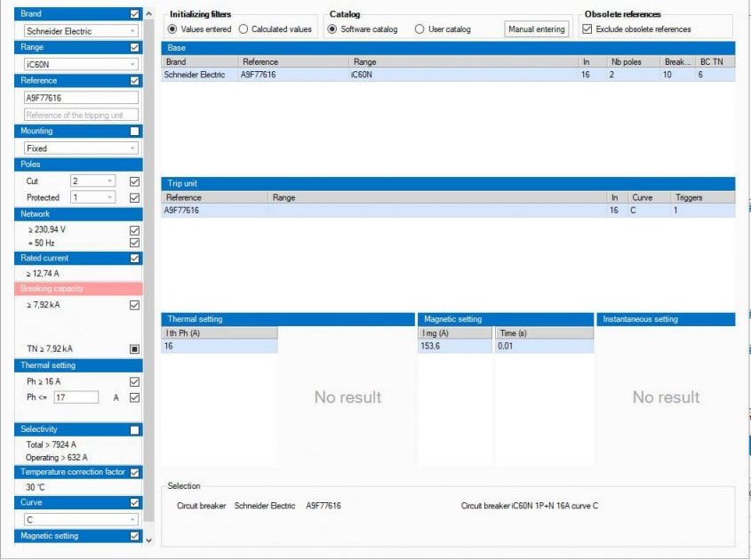
Task: Toggle the Range filter checkbox
Action: 134,47
